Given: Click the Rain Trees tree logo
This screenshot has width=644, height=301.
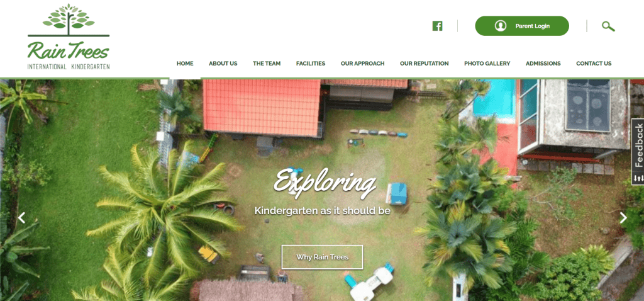Looking at the screenshot, I should point(69,37).
